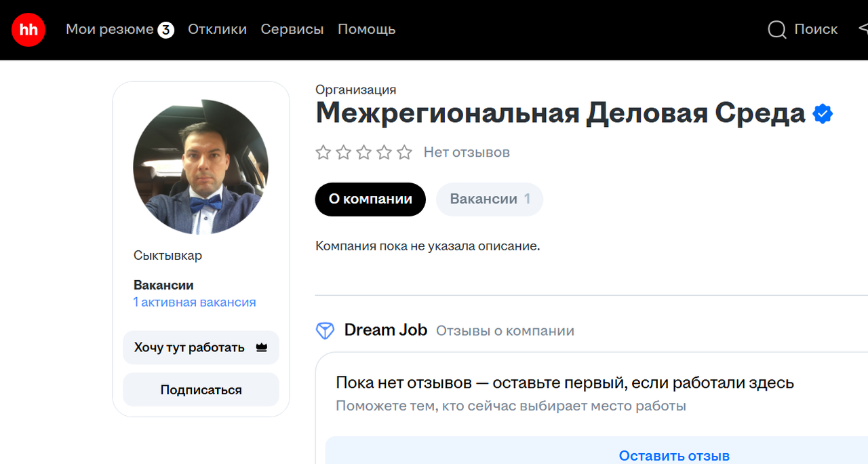The image size is (868, 464).
Task: Click the fourth rating star
Action: [384, 152]
